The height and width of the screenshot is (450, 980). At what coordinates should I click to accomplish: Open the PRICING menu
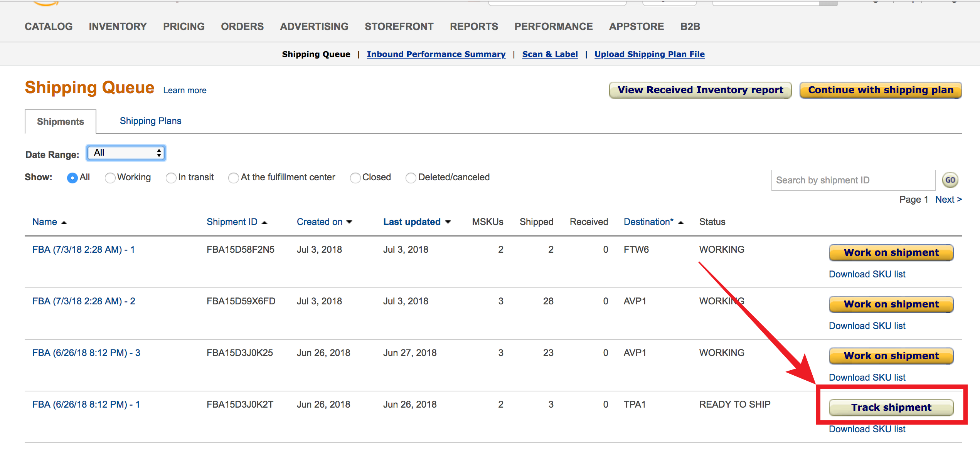pos(184,27)
